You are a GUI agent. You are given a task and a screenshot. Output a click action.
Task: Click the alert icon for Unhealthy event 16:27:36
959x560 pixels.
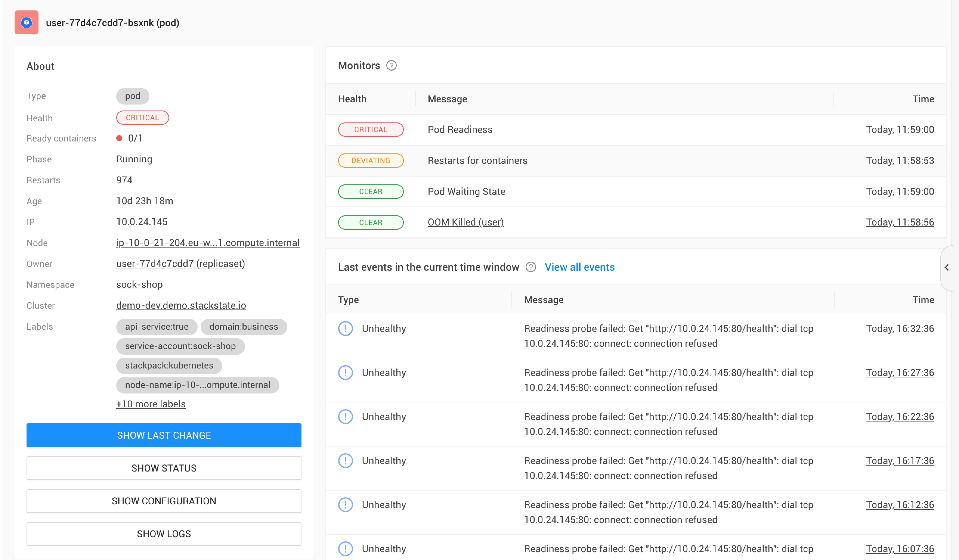pyautogui.click(x=345, y=373)
